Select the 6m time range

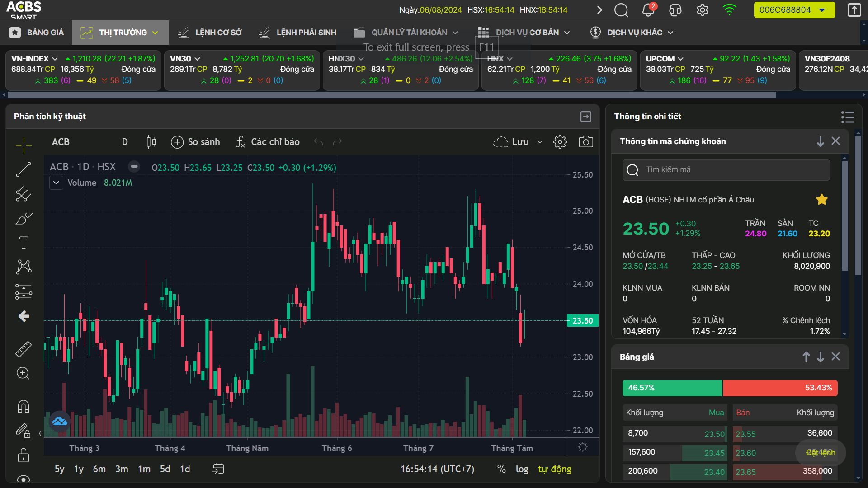click(99, 469)
